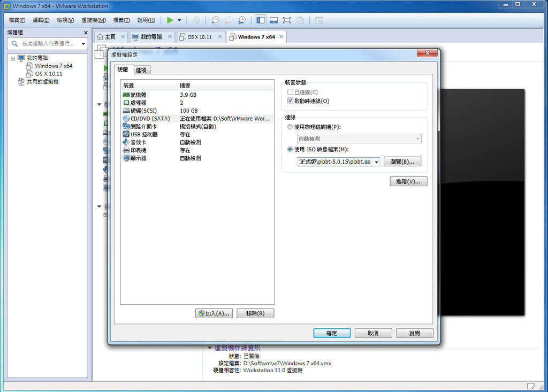Click the green Power On play button
548x392 pixels.
point(170,20)
